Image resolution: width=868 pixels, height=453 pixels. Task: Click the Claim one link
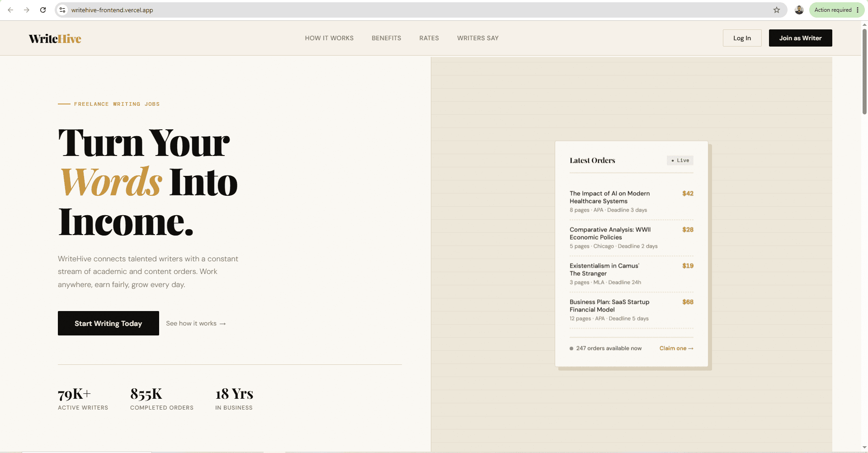(676, 348)
